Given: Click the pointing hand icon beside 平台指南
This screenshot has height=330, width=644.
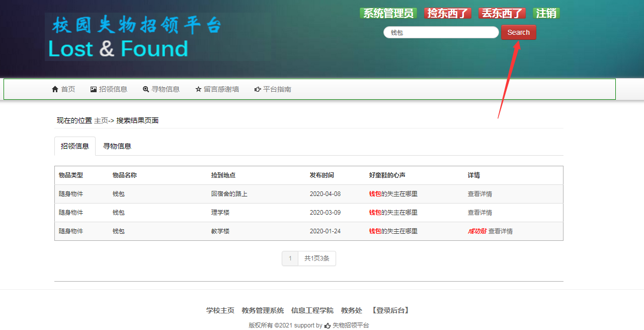Looking at the screenshot, I should [x=258, y=89].
